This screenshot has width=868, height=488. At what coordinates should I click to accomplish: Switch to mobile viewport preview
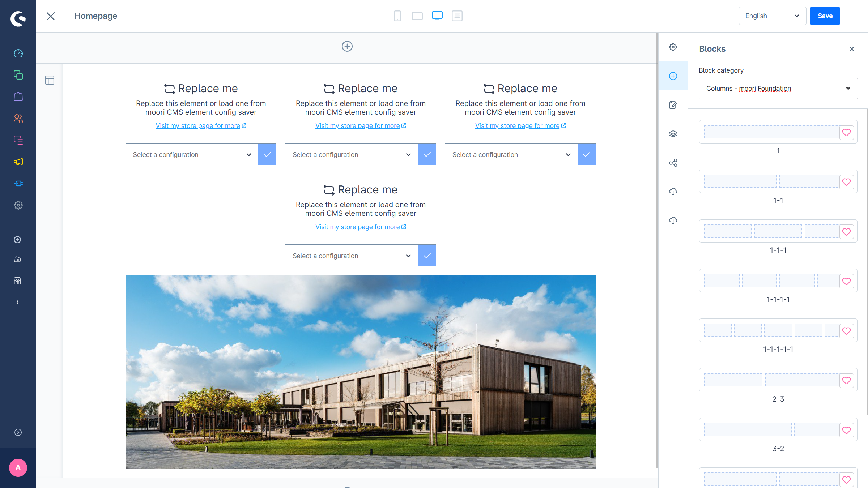(x=397, y=16)
